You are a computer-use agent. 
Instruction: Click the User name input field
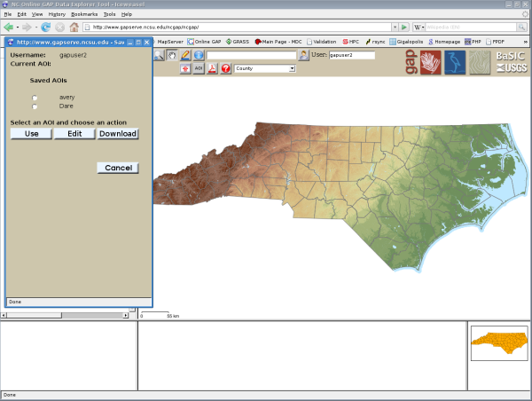[x=352, y=55]
